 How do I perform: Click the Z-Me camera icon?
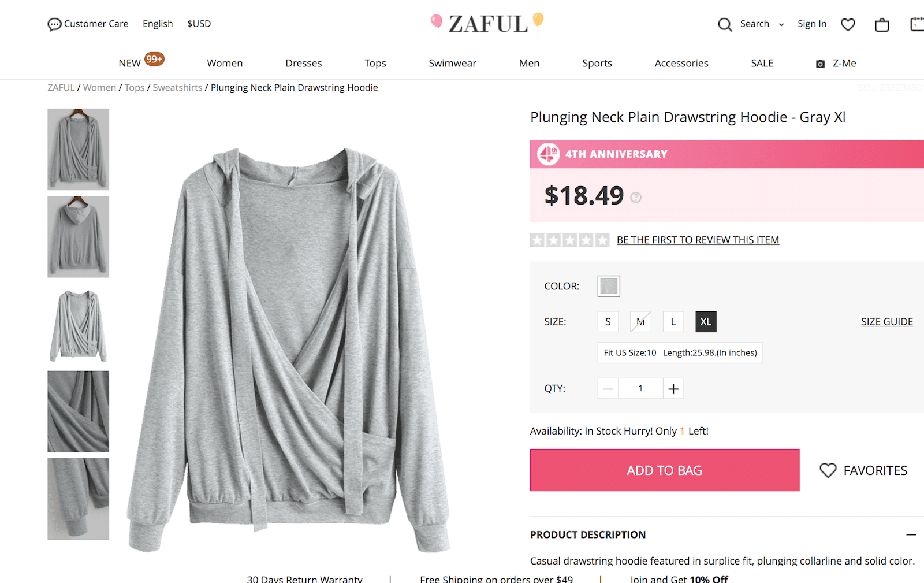point(820,64)
